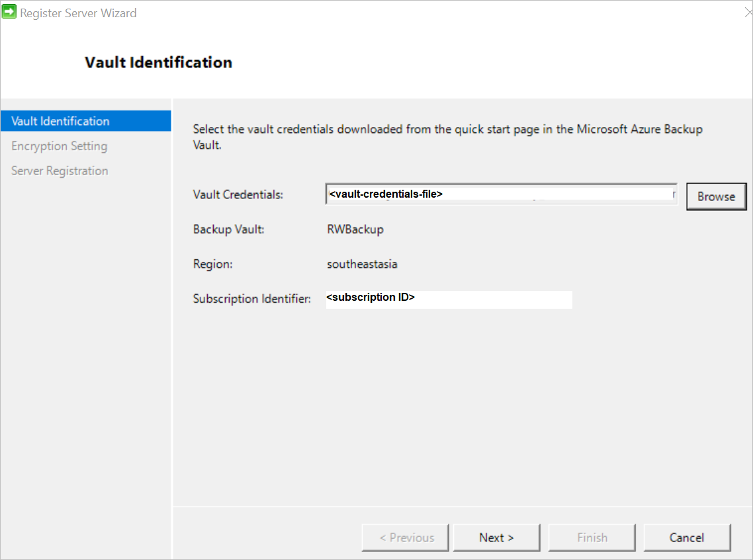This screenshot has width=753, height=560.
Task: Click the disabled Finish button
Action: [x=592, y=538]
